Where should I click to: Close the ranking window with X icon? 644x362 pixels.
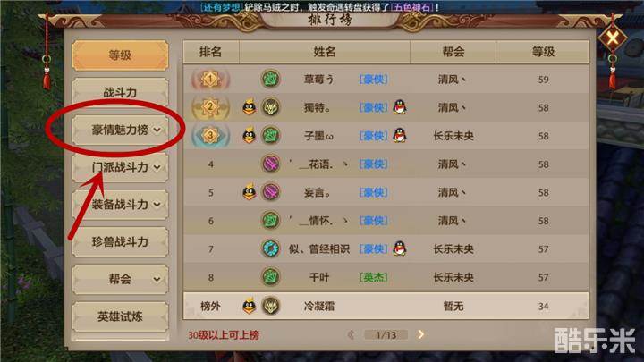click(613, 38)
